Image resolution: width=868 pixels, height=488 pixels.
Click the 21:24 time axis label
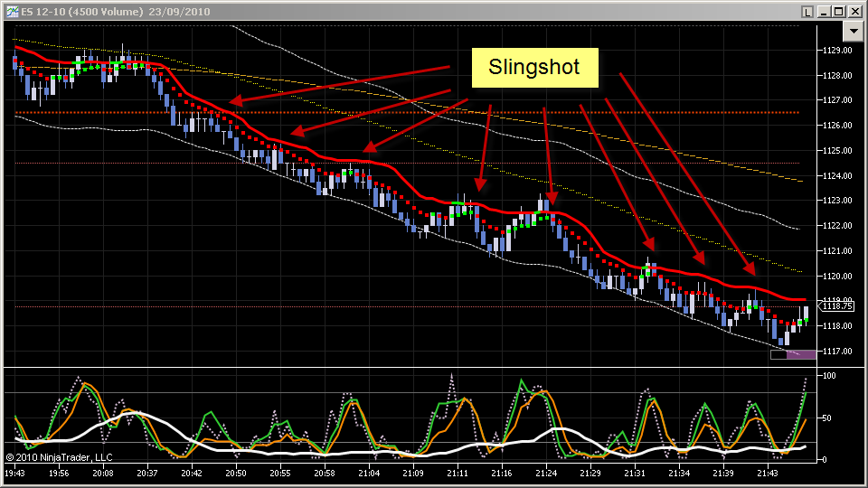(546, 473)
